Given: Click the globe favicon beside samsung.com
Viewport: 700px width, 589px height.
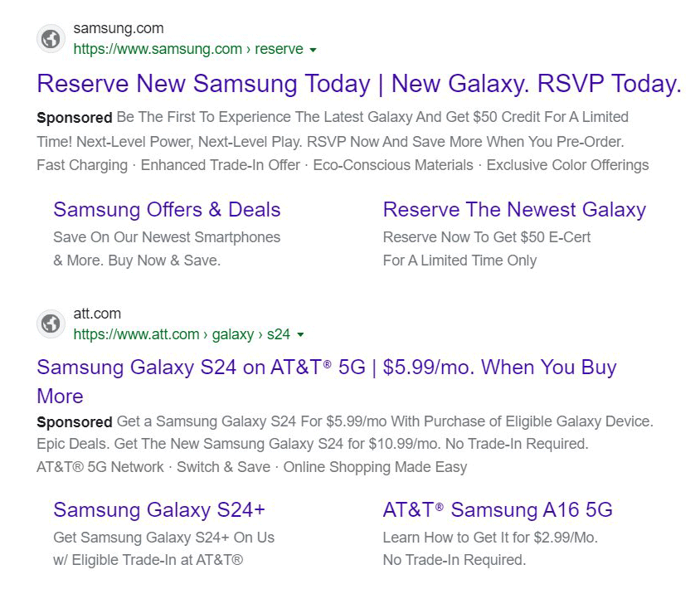Looking at the screenshot, I should 51,39.
